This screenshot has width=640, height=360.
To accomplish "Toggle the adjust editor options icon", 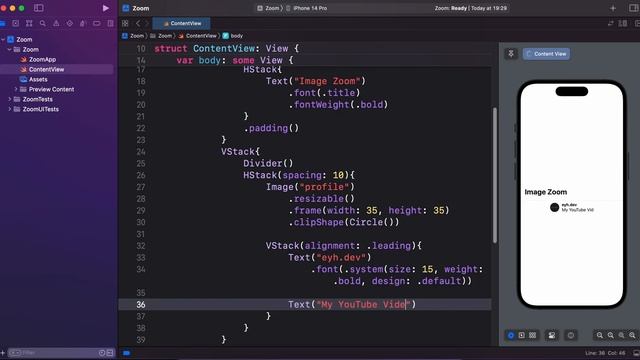I will click(x=623, y=23).
